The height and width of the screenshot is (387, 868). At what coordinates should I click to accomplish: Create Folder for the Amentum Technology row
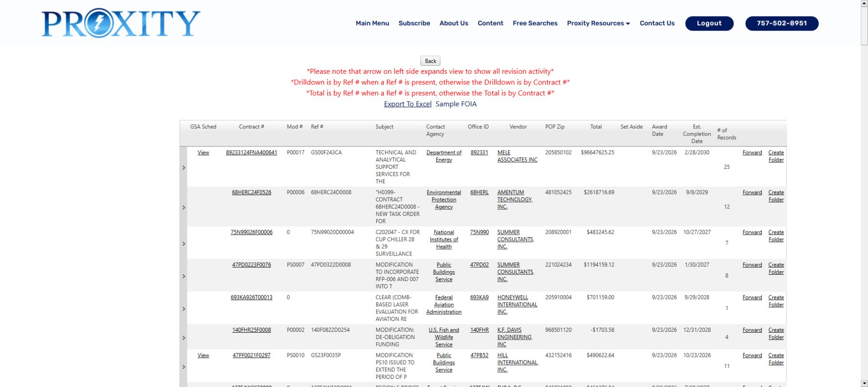pos(776,196)
